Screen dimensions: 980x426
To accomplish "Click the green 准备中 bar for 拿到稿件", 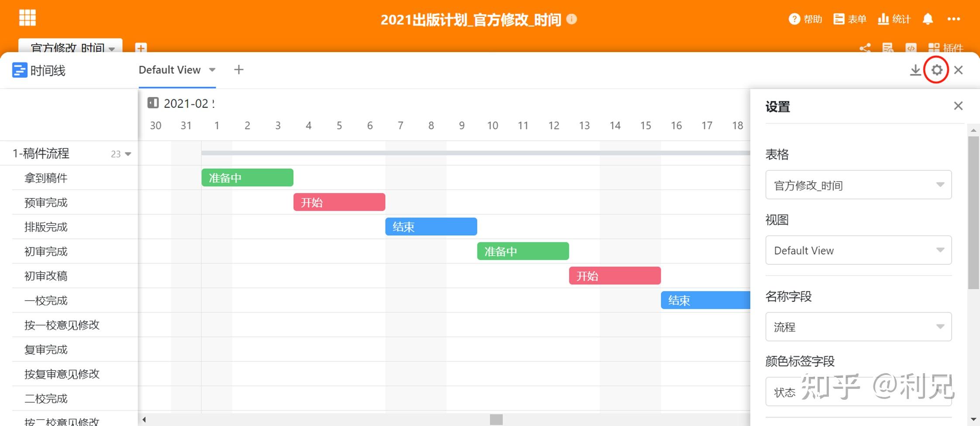I will point(247,178).
